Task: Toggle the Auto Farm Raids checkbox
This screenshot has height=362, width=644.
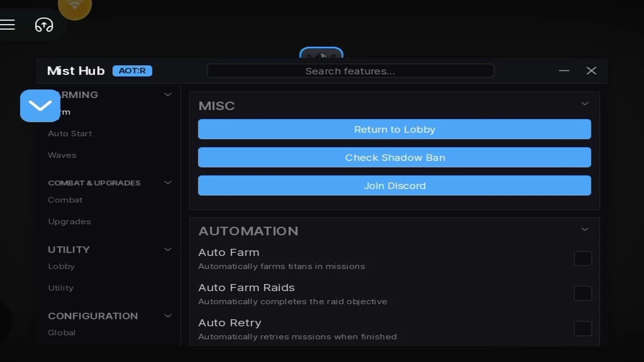Action: (583, 294)
